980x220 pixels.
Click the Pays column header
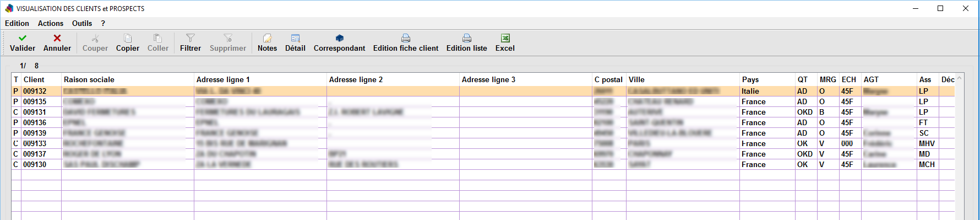coord(767,79)
